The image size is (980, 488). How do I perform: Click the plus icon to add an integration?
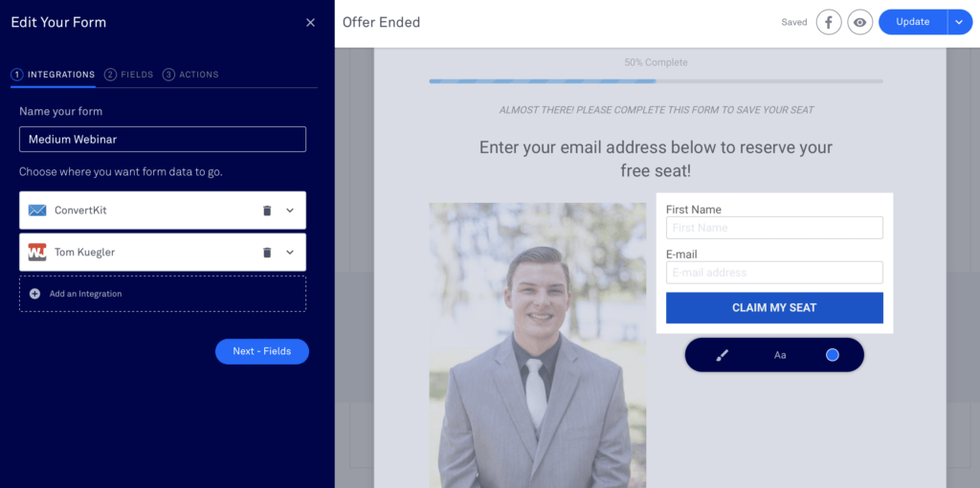[35, 294]
